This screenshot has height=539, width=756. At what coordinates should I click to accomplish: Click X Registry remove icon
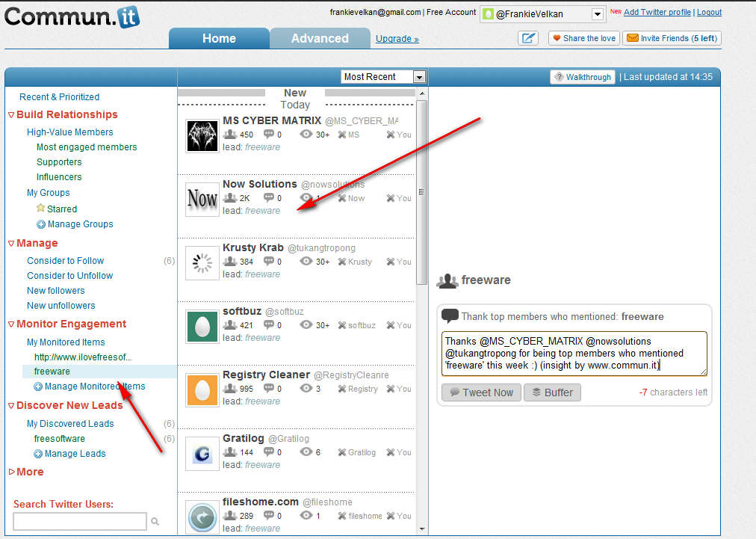(342, 389)
